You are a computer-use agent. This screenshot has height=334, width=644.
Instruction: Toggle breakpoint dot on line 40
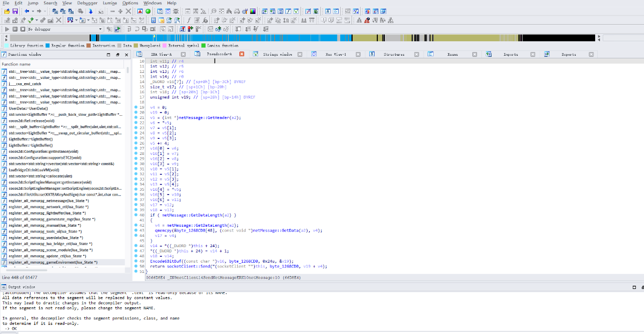135,215
